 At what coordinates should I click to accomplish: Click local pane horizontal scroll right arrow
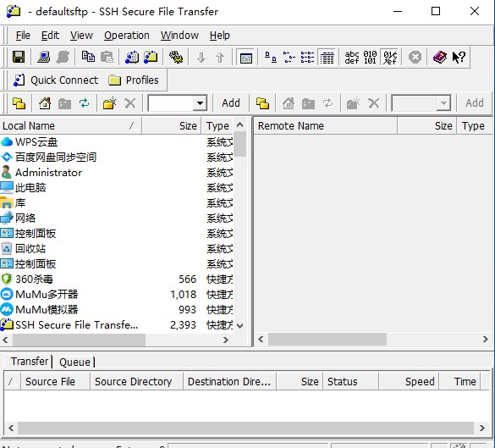[225, 340]
